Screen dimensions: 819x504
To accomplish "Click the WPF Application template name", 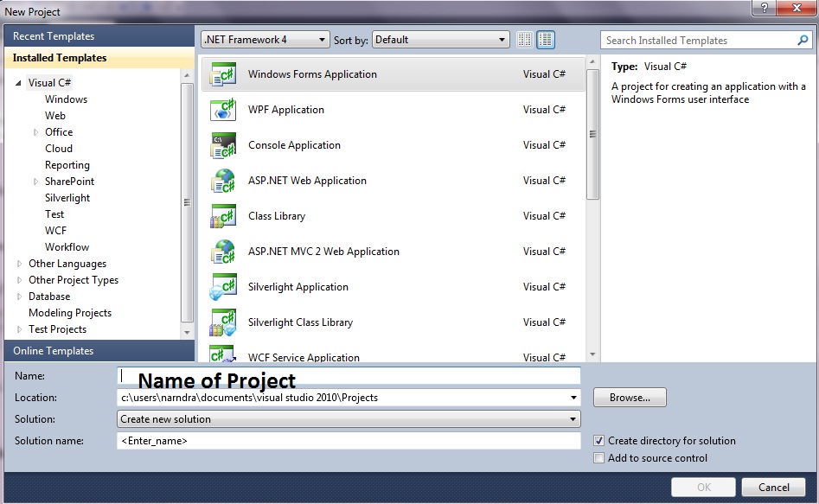I will [x=286, y=110].
